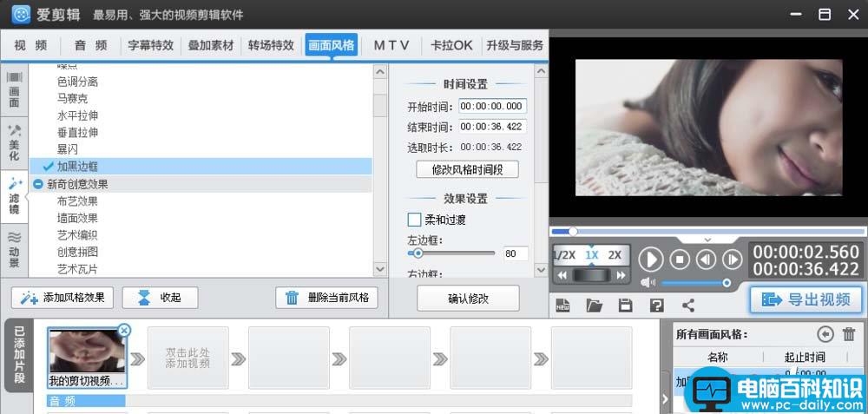Save the current project
Viewport: 868px width, 414px height.
click(x=626, y=305)
